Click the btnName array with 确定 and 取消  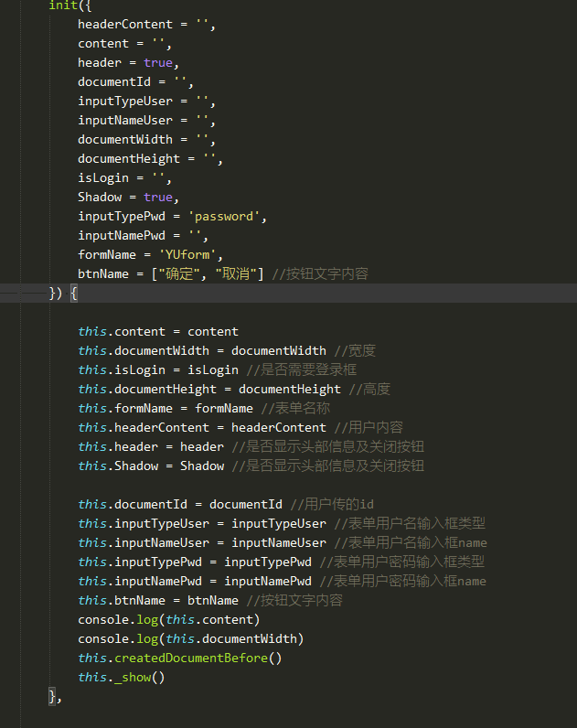[171, 274]
